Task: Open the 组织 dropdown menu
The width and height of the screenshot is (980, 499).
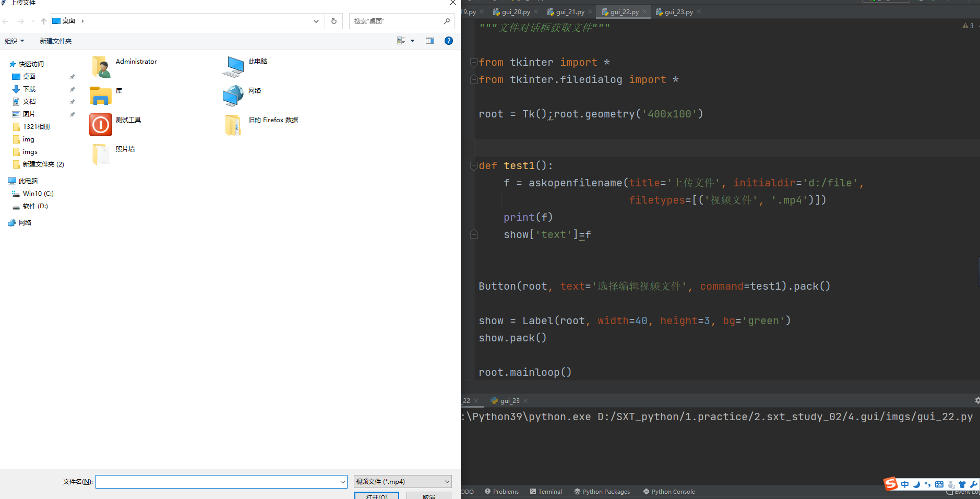Action: [15, 41]
